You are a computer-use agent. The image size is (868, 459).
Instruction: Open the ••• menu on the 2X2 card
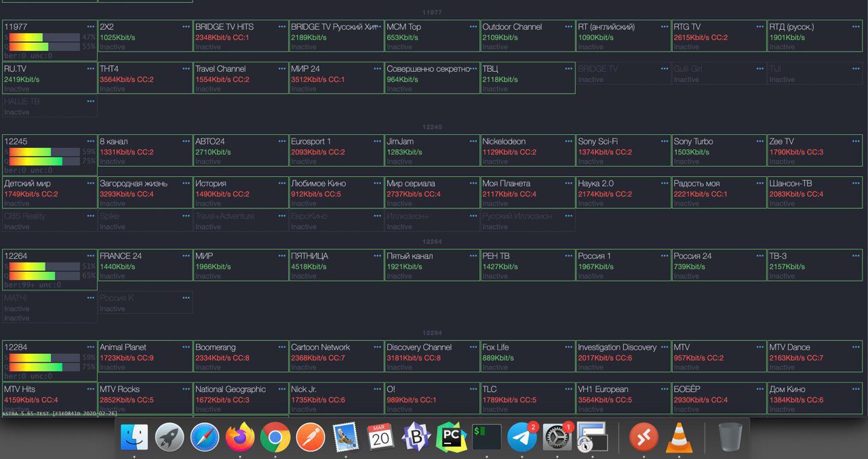186,27
